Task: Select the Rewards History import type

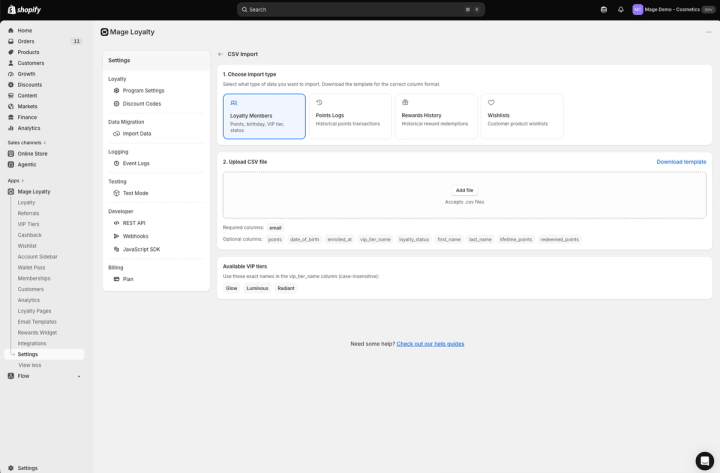Action: 436,116
